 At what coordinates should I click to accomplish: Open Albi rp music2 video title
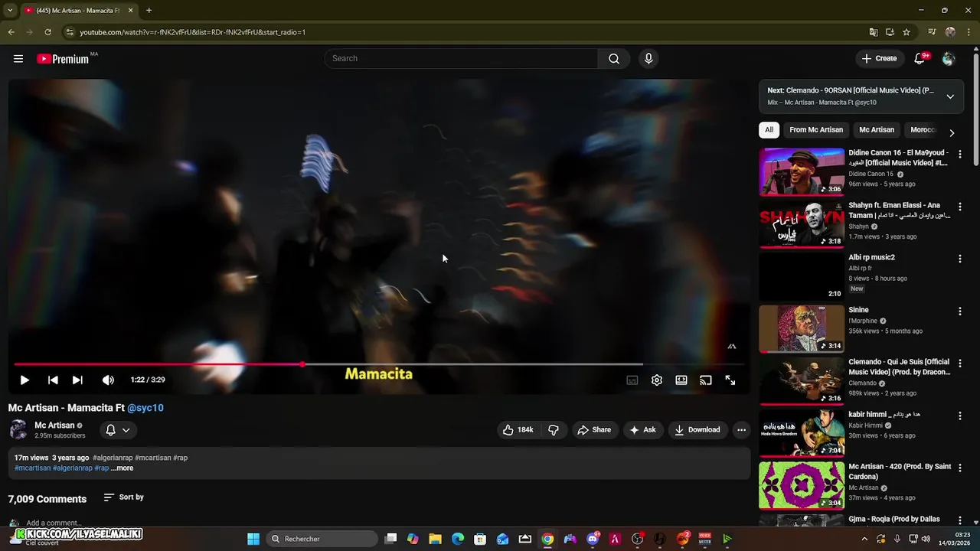pyautogui.click(x=871, y=258)
